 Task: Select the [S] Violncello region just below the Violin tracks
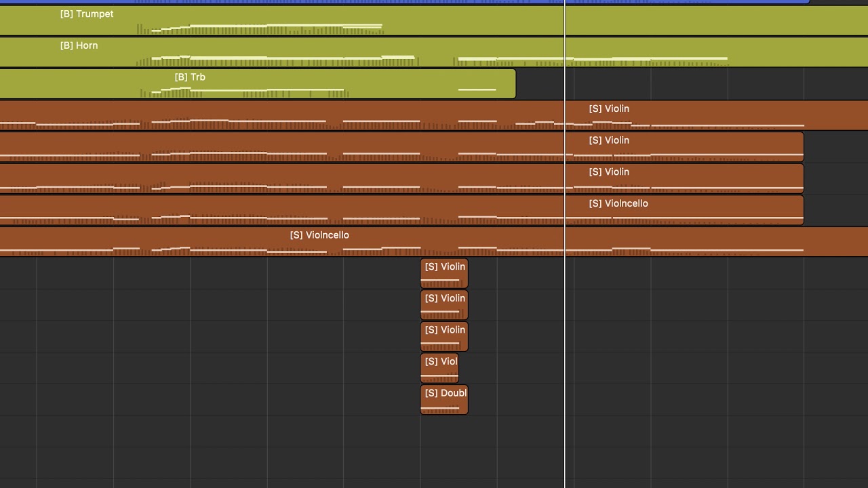[401, 210]
